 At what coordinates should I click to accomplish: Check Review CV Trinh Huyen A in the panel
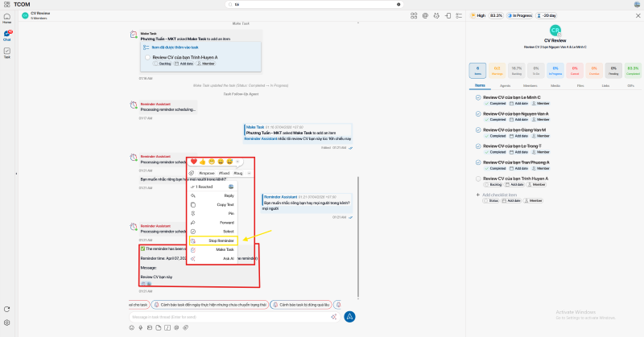(478, 179)
